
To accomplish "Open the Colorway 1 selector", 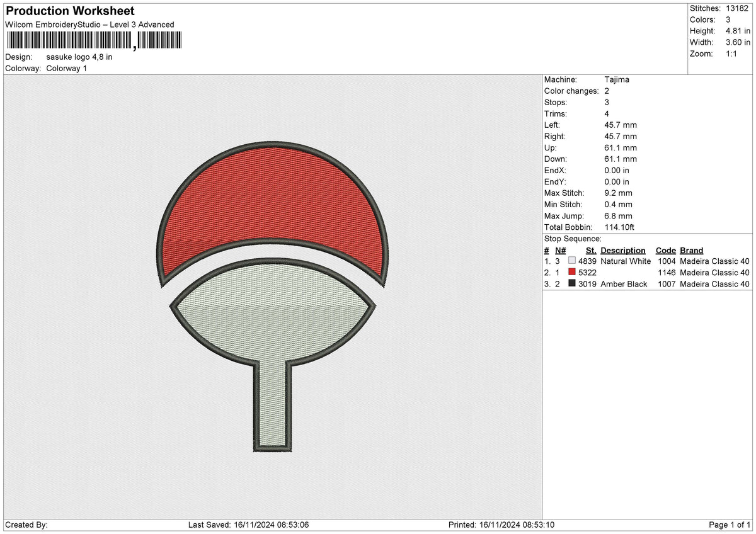I will pyautogui.click(x=66, y=68).
